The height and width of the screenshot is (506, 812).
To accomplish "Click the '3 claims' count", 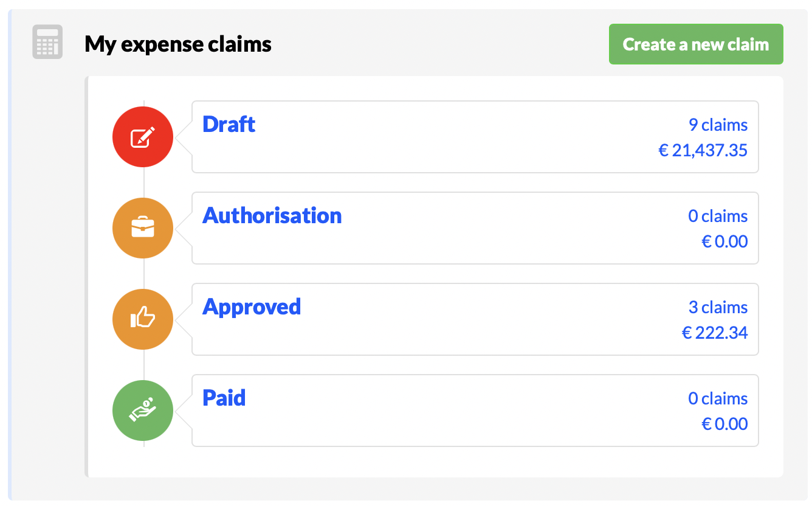I will point(718,307).
